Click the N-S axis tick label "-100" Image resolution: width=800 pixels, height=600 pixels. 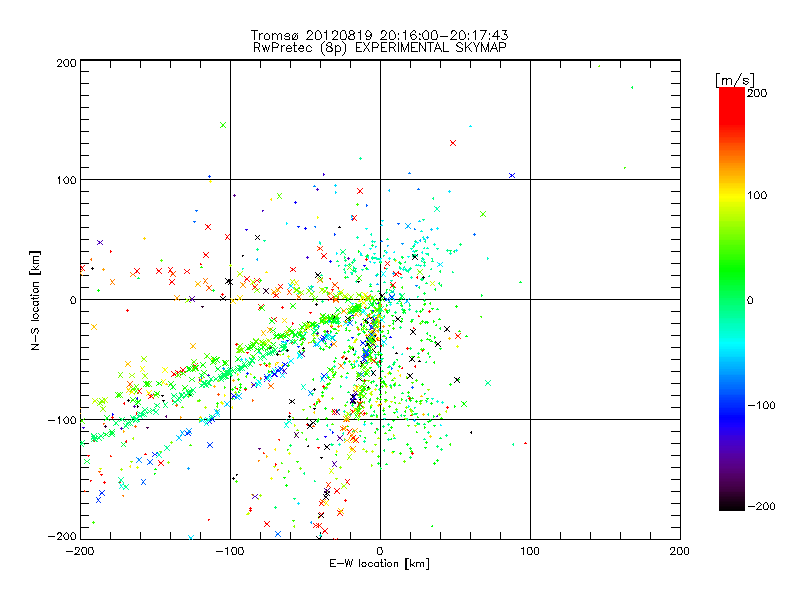pos(62,420)
